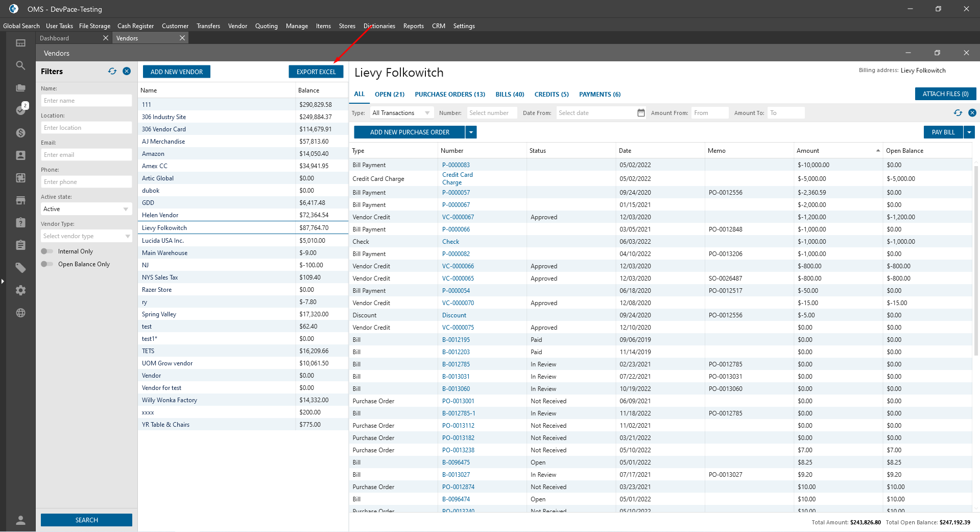
Task: Open the date picker calendar icon
Action: (641, 113)
